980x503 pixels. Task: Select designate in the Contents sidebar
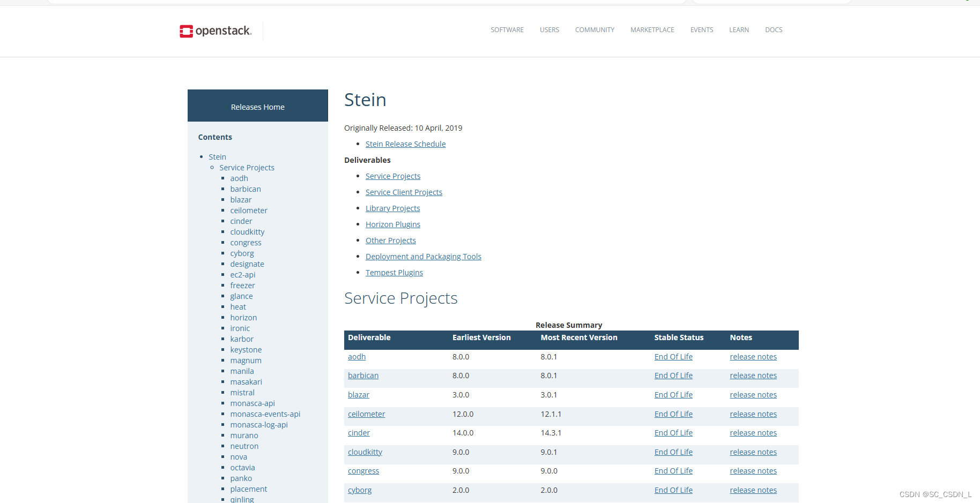pyautogui.click(x=247, y=264)
